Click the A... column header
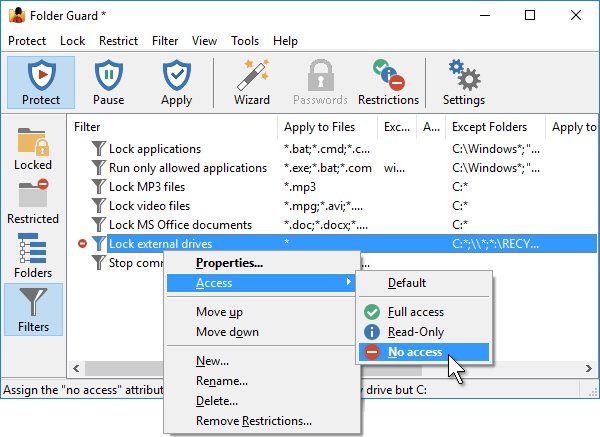The width and height of the screenshot is (600, 437). coord(431,127)
